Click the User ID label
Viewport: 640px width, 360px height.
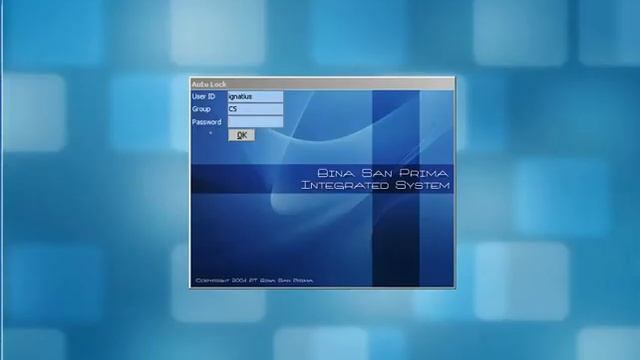203,97
